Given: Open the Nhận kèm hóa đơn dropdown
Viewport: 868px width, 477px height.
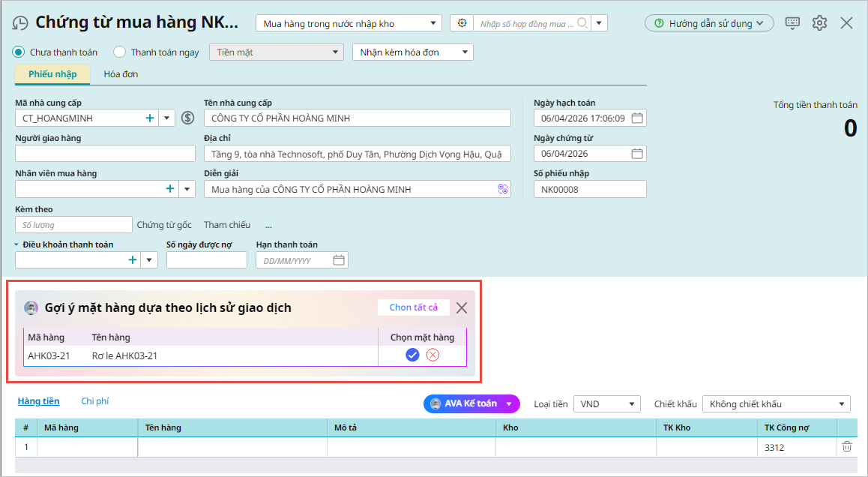Looking at the screenshot, I should tap(412, 52).
